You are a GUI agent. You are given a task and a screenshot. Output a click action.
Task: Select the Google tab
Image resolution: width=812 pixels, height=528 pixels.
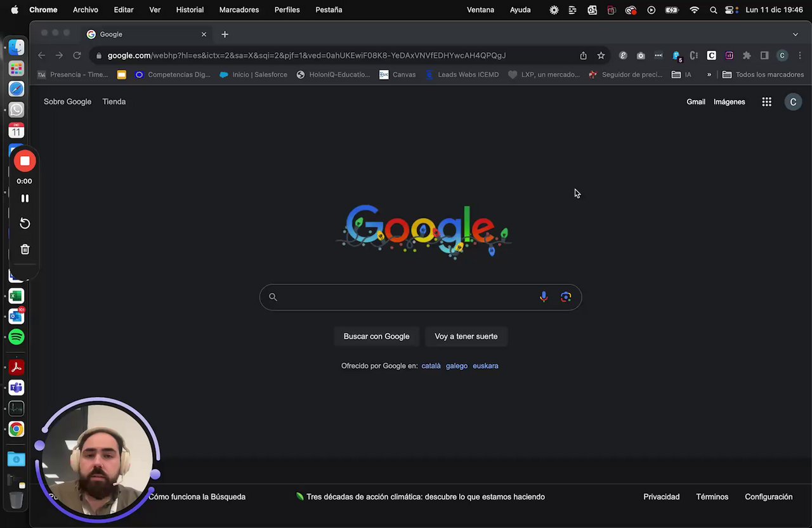(x=147, y=34)
